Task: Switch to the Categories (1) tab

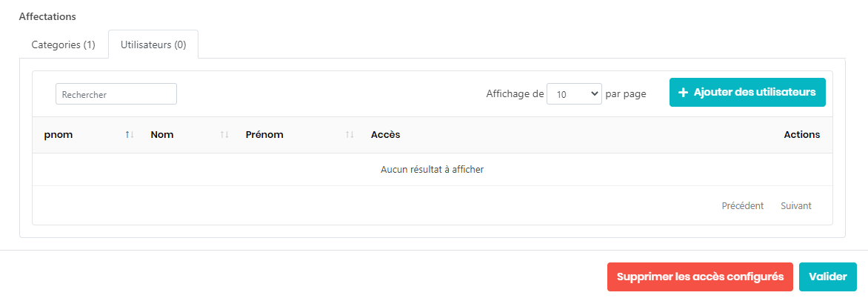Action: click(64, 44)
